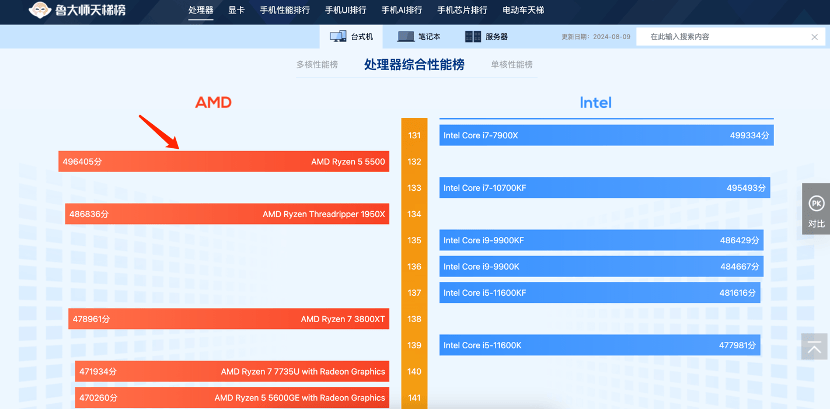Open the 显卡 ranking menu item

[x=236, y=11]
